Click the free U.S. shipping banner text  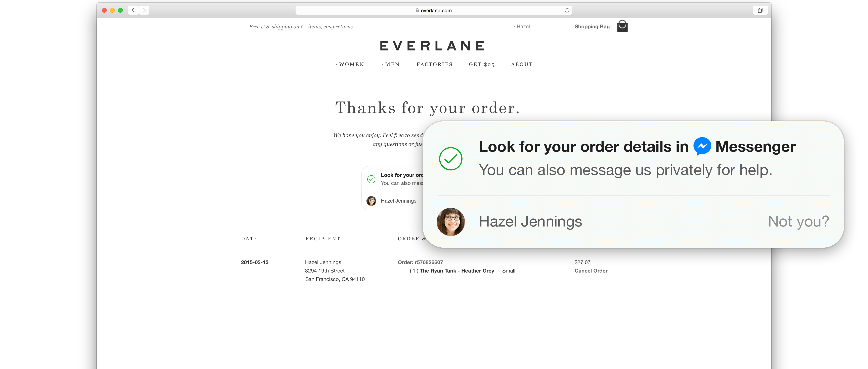[x=301, y=27]
